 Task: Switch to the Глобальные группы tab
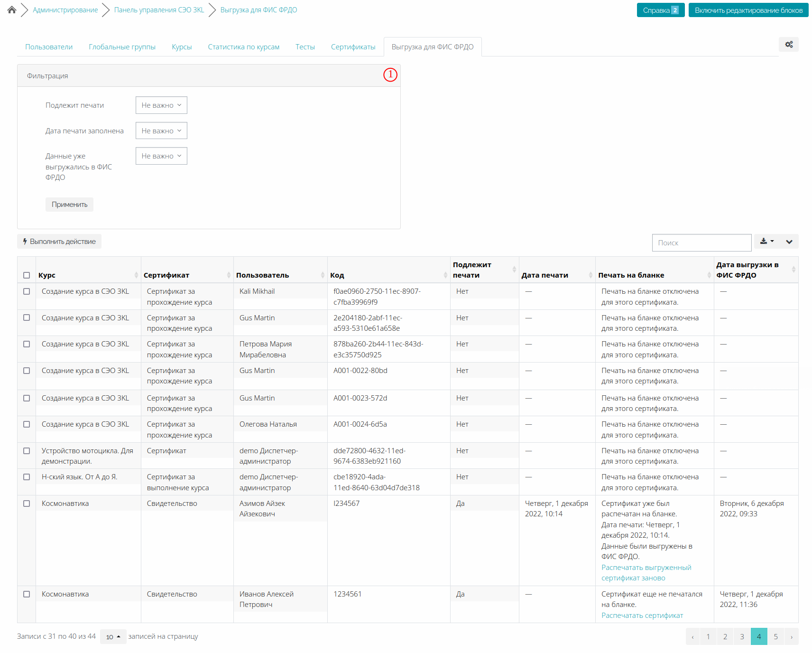point(122,47)
